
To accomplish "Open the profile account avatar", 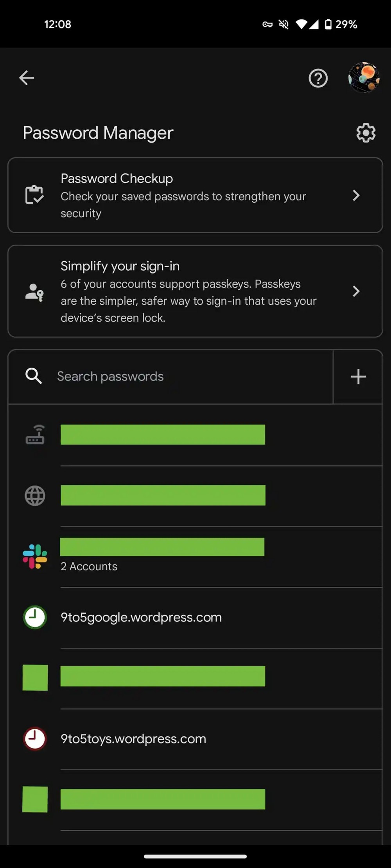I will (x=364, y=78).
